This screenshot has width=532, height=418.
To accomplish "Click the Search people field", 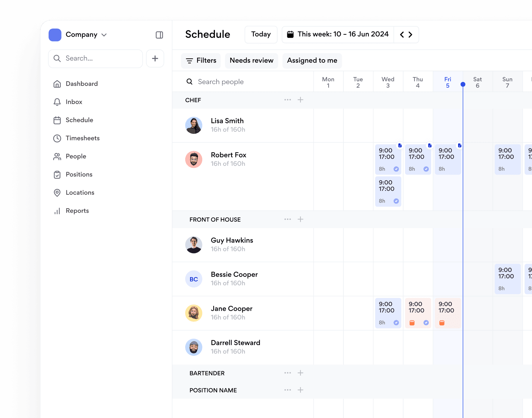I will coord(243,82).
